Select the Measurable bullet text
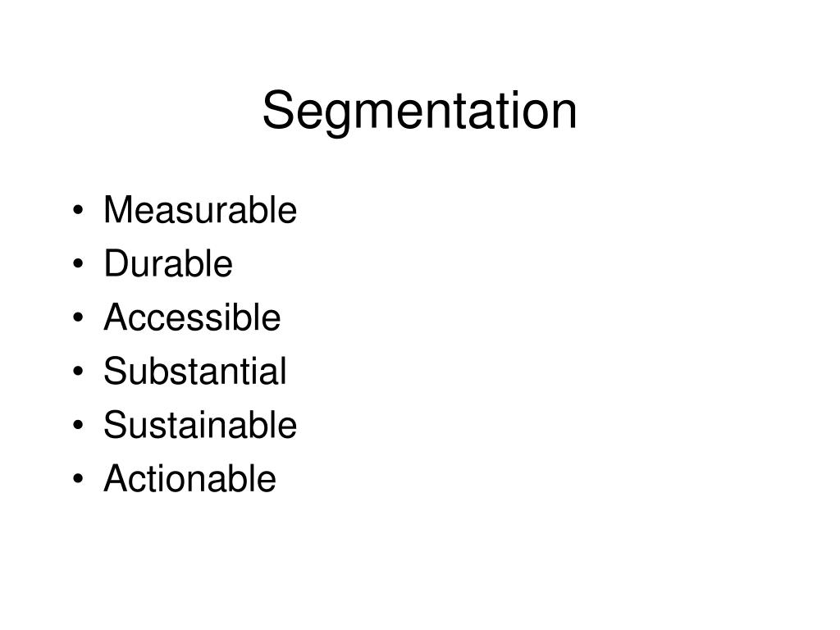The height and width of the screenshot is (630, 840). click(199, 211)
